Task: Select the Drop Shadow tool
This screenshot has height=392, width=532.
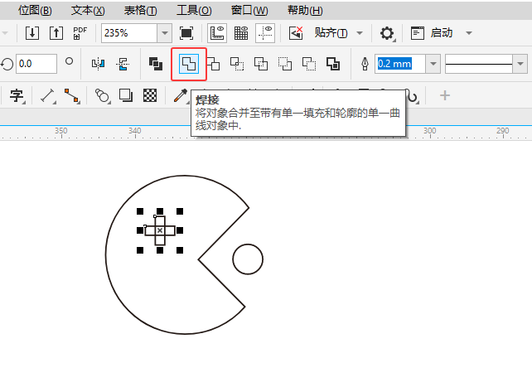Action: (126, 95)
